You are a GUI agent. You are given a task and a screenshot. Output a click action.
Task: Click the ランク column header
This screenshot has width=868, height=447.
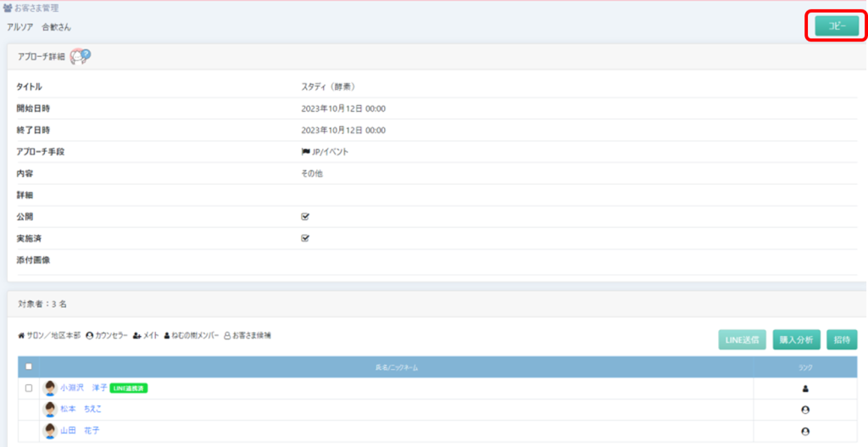pyautogui.click(x=805, y=367)
